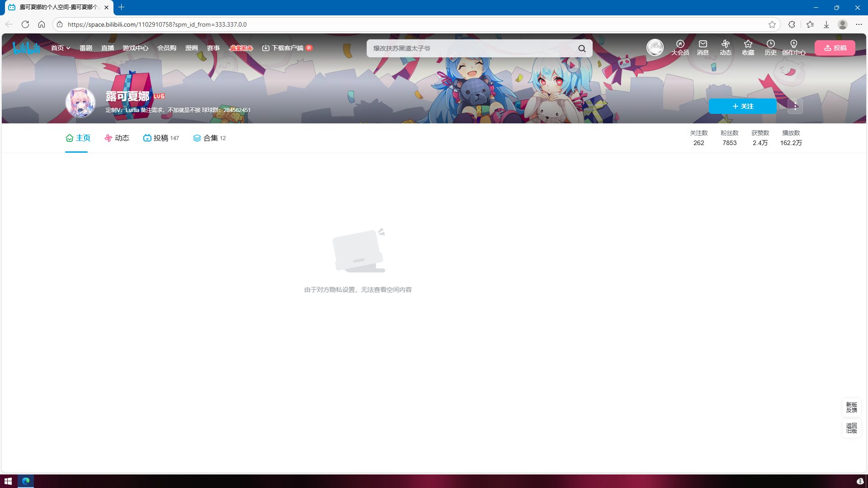Screen dimensions: 868x488
Task: Open 动态 feed icon in header
Action: pyautogui.click(x=725, y=47)
